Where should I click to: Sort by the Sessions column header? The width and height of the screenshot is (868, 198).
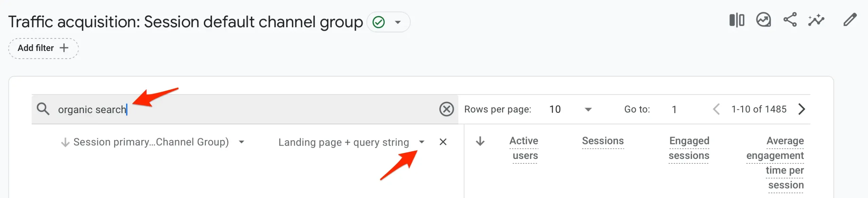pyautogui.click(x=603, y=141)
